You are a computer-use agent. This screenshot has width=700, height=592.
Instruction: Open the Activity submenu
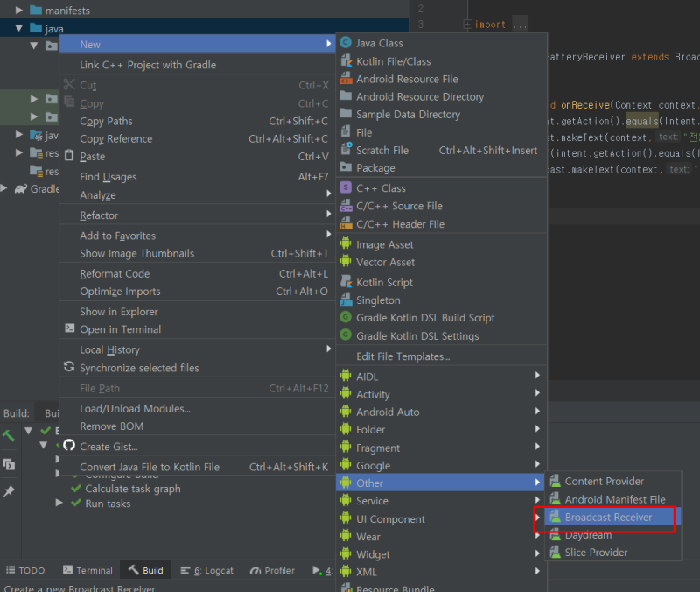point(373,394)
